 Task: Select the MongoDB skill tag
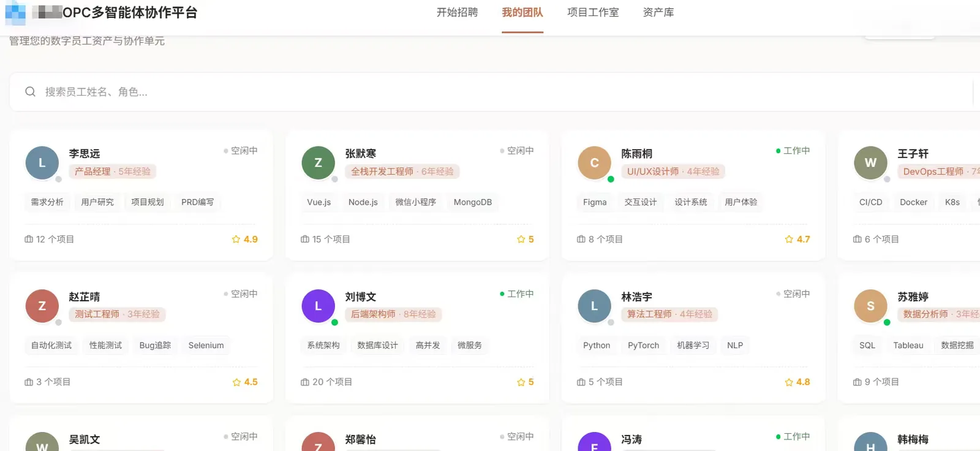[473, 202]
